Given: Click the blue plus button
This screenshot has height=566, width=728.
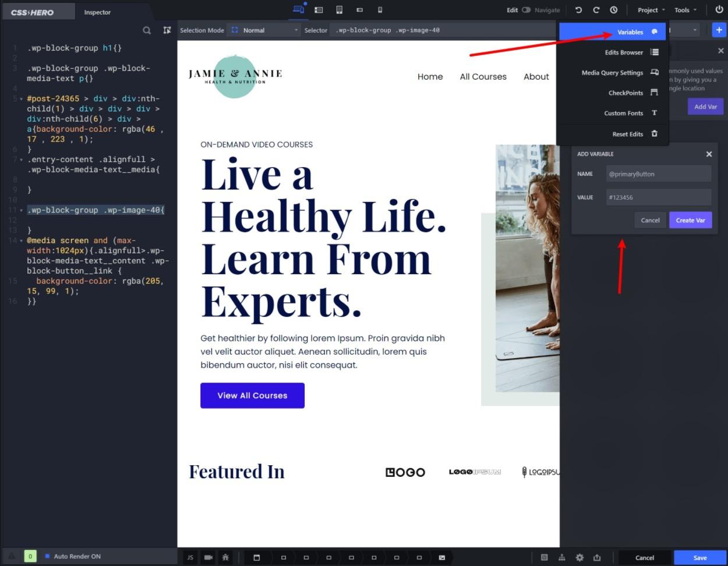Looking at the screenshot, I should [719, 30].
